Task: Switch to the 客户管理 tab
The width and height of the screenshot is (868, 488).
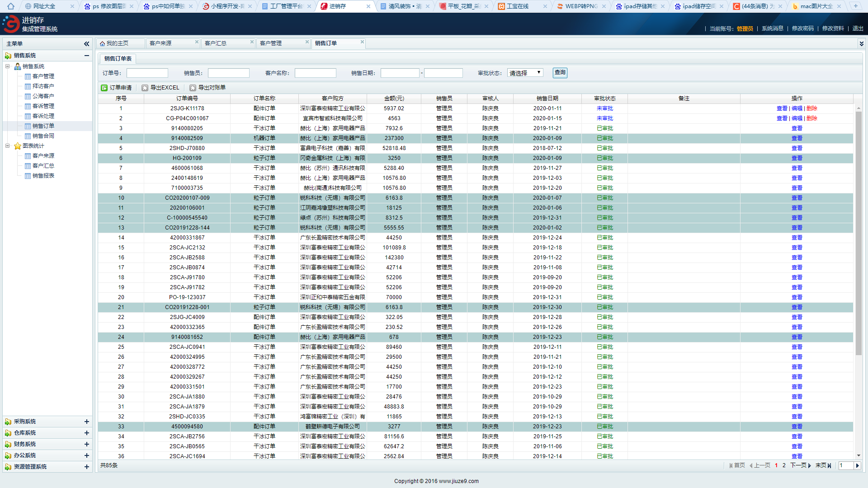Action: click(271, 43)
